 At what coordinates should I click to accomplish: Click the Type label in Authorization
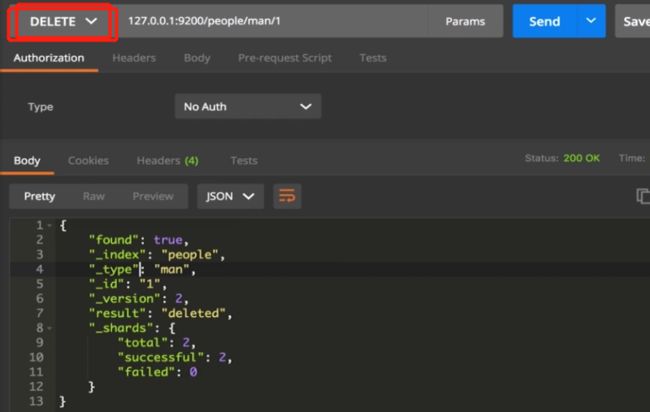point(41,107)
